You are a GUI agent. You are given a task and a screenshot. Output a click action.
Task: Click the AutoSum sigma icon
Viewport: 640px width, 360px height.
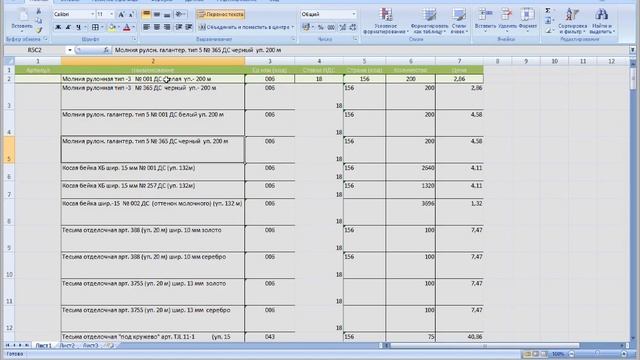[x=548, y=11]
